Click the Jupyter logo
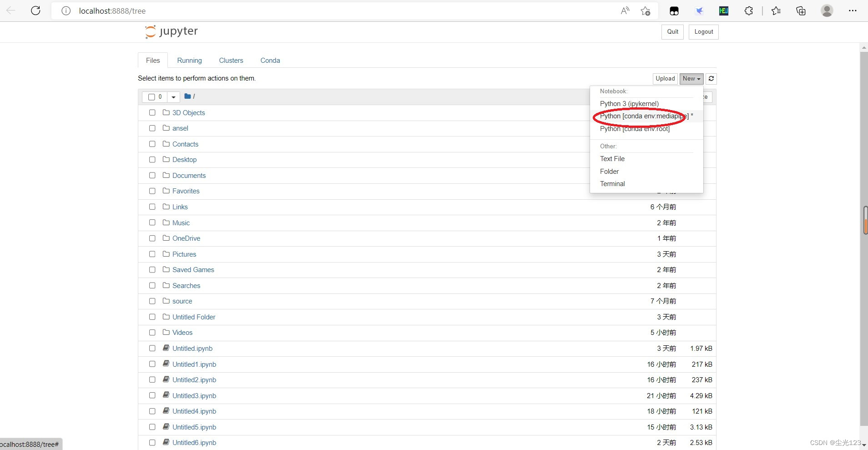The width and height of the screenshot is (868, 450). pyautogui.click(x=172, y=31)
